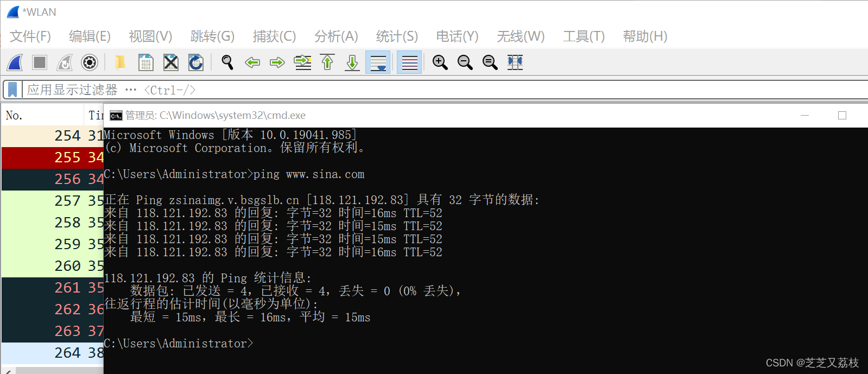Click the No. column header
This screenshot has height=374, width=868.
coord(42,115)
